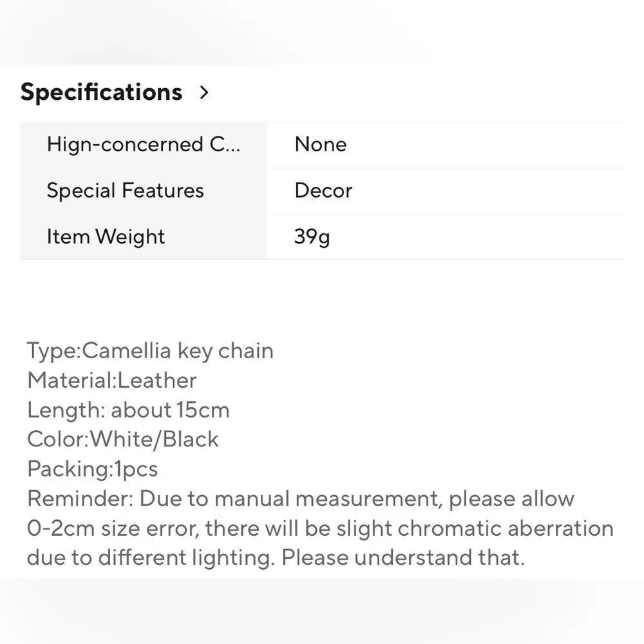Click the word Reminder in the description
Image resolution: width=644 pixels, height=644 pixels.
(x=80, y=499)
